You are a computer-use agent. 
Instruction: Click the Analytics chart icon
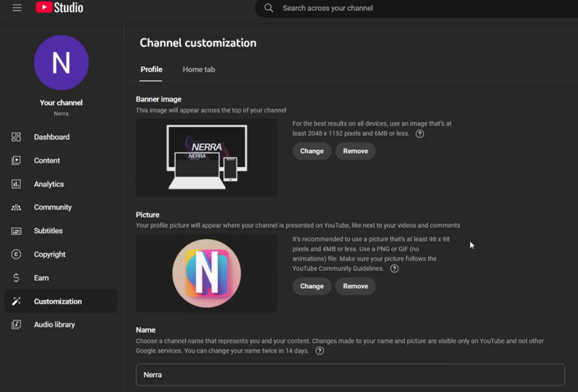[16, 184]
